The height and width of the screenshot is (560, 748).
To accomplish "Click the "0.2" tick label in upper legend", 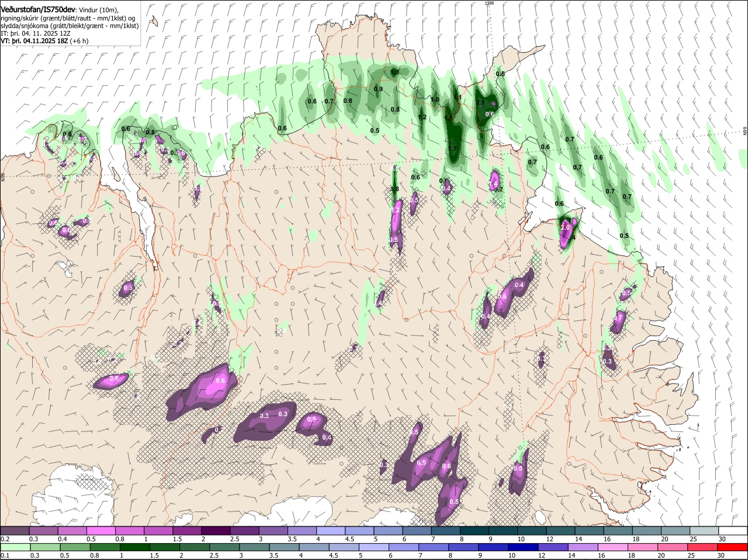I will 5,539.
